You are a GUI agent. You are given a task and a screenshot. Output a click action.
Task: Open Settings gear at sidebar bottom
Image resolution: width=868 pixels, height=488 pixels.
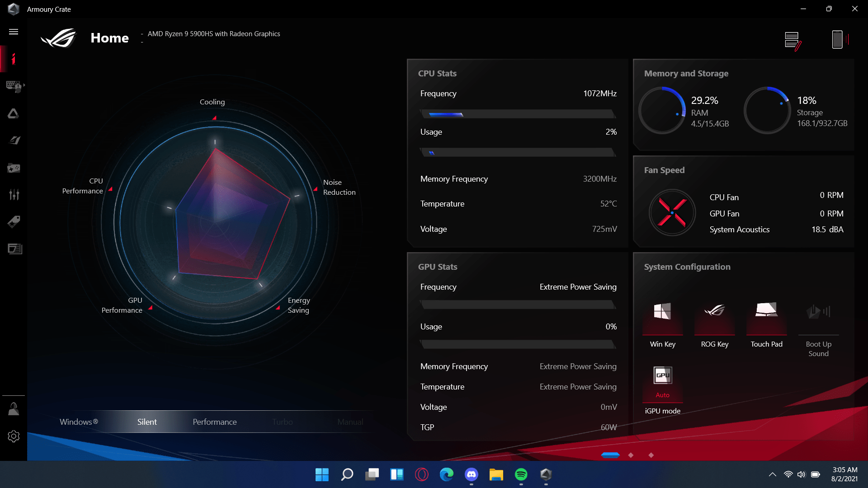14,436
